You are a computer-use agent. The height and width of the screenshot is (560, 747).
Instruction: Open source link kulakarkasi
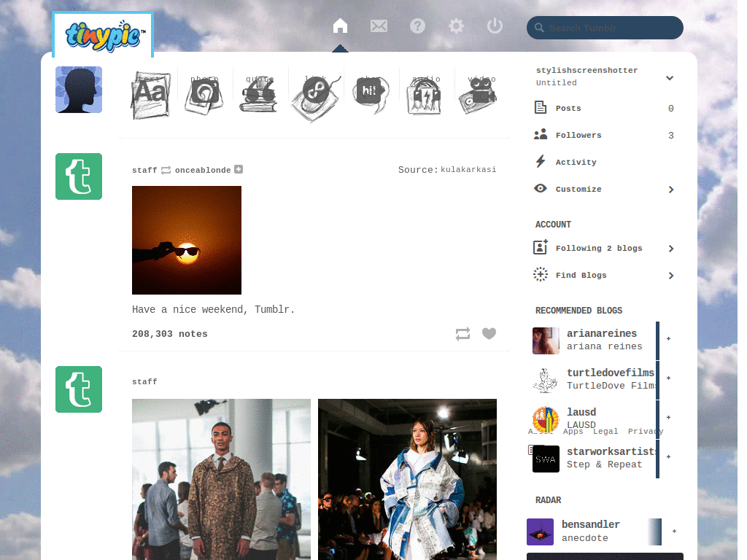[x=468, y=169]
